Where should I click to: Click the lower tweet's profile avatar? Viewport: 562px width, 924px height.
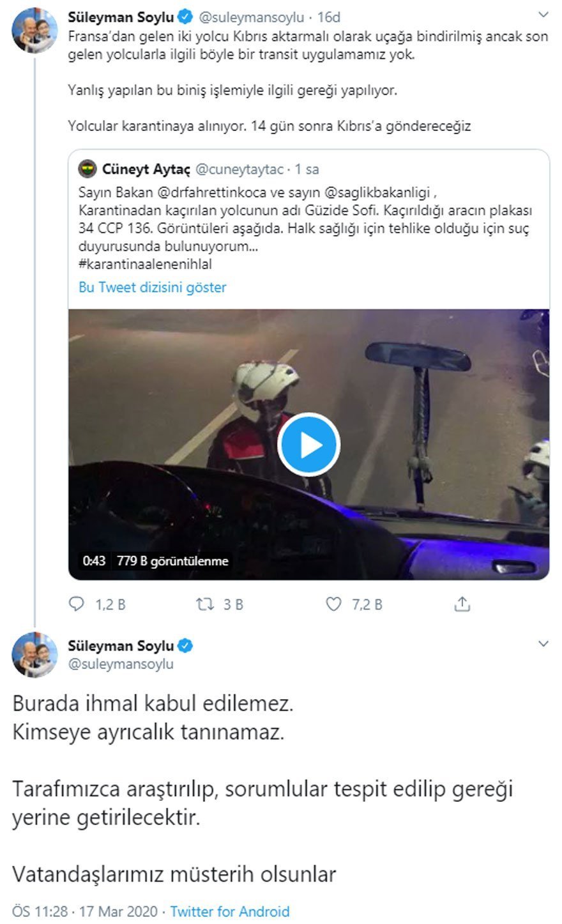(x=34, y=654)
